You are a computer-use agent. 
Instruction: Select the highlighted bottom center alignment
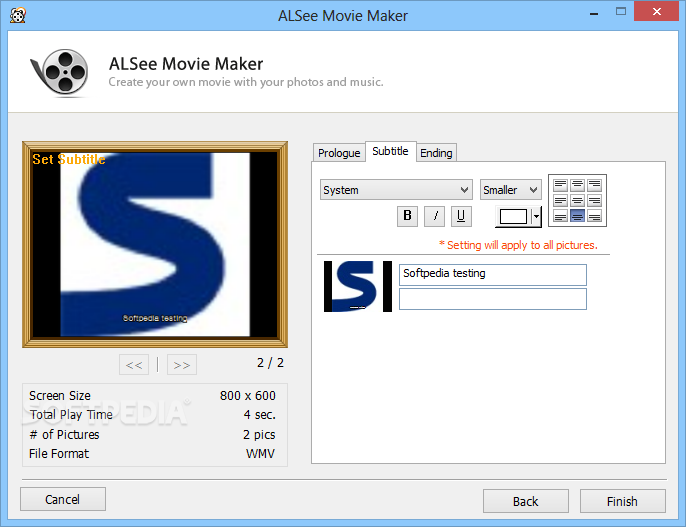[578, 216]
